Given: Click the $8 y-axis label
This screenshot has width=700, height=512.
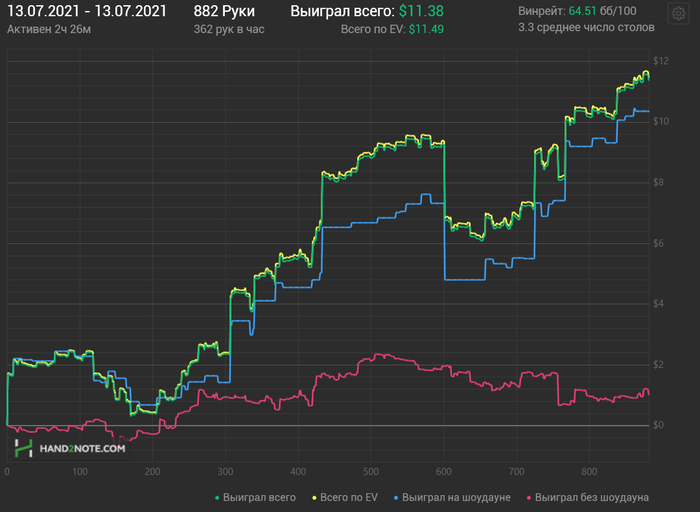Looking at the screenshot, I should click(658, 182).
